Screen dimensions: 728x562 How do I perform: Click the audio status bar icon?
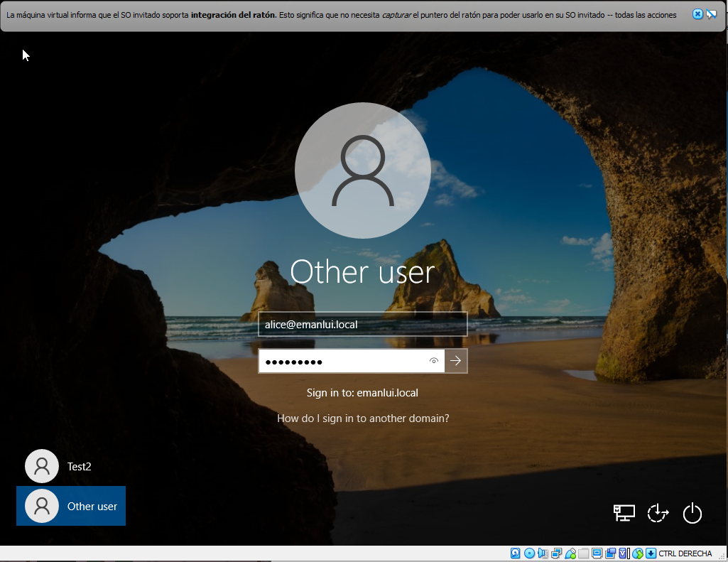point(543,553)
